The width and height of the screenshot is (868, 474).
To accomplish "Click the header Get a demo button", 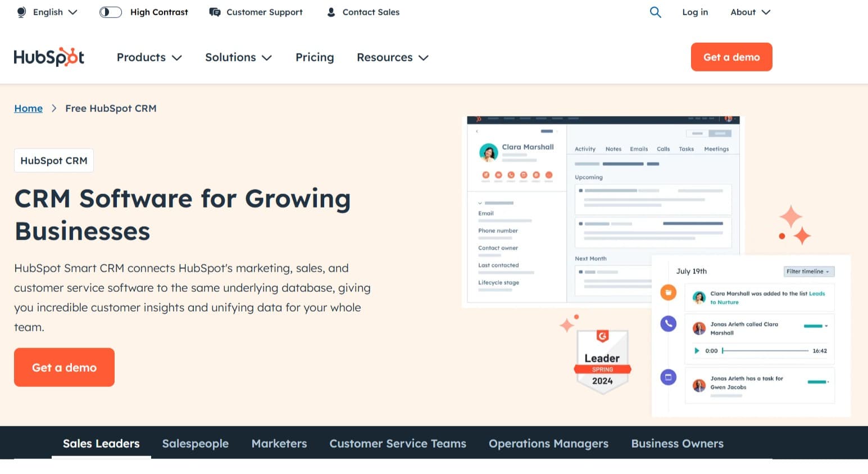I will tap(731, 57).
